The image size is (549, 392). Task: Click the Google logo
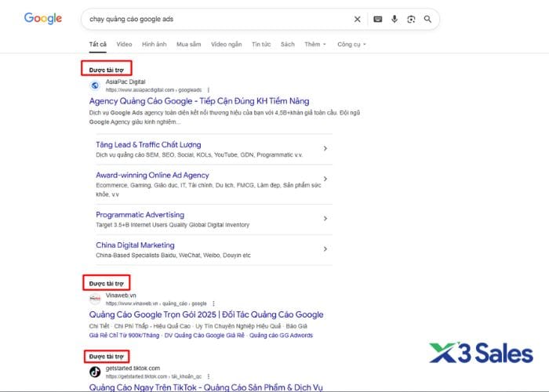[42, 19]
